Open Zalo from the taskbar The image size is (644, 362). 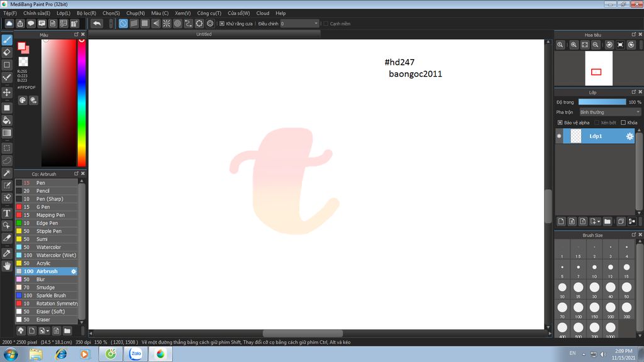136,354
